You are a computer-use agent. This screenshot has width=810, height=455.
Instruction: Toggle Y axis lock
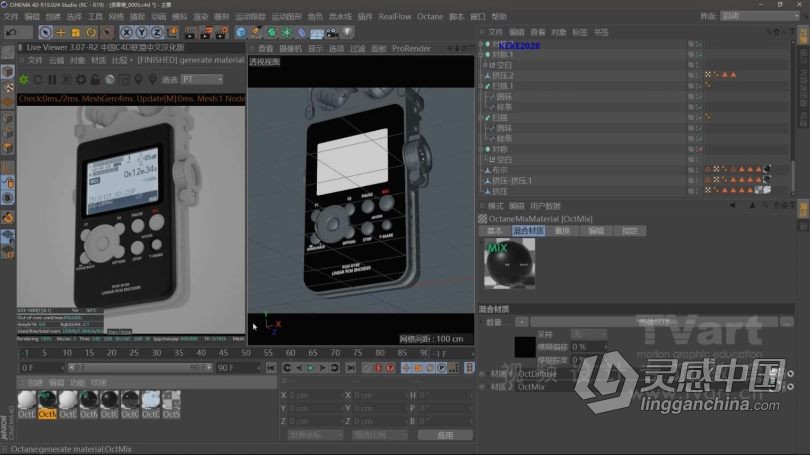(141, 33)
